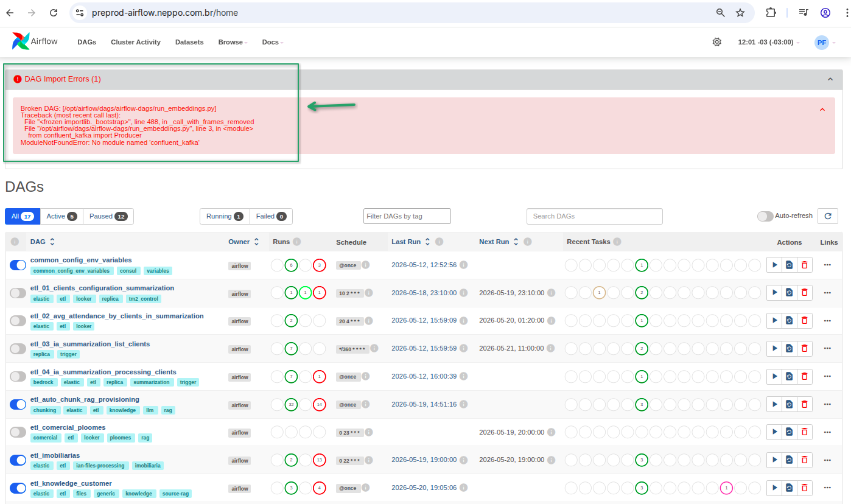Filter DAGs by Running status
The width and height of the screenshot is (851, 504).
[x=225, y=216]
